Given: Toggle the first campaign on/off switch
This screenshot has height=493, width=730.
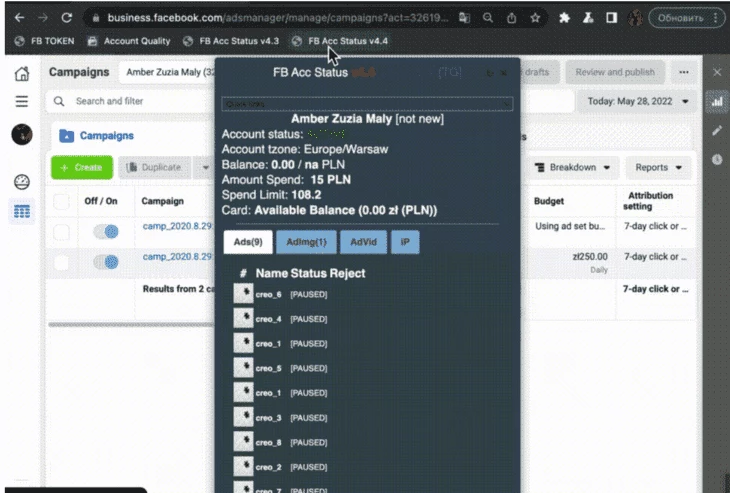Looking at the screenshot, I should (106, 231).
